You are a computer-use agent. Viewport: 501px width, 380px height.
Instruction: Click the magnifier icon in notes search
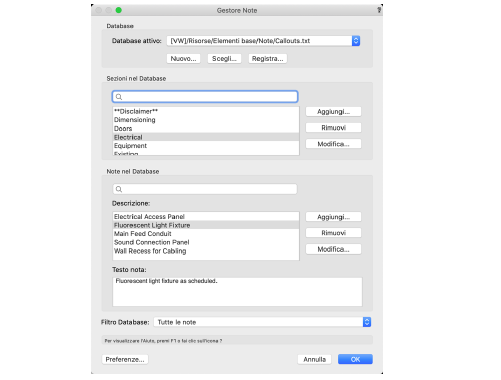119,189
